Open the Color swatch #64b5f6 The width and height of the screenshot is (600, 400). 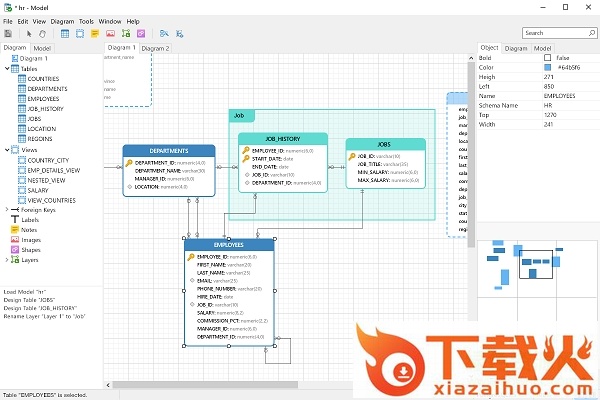pos(548,67)
